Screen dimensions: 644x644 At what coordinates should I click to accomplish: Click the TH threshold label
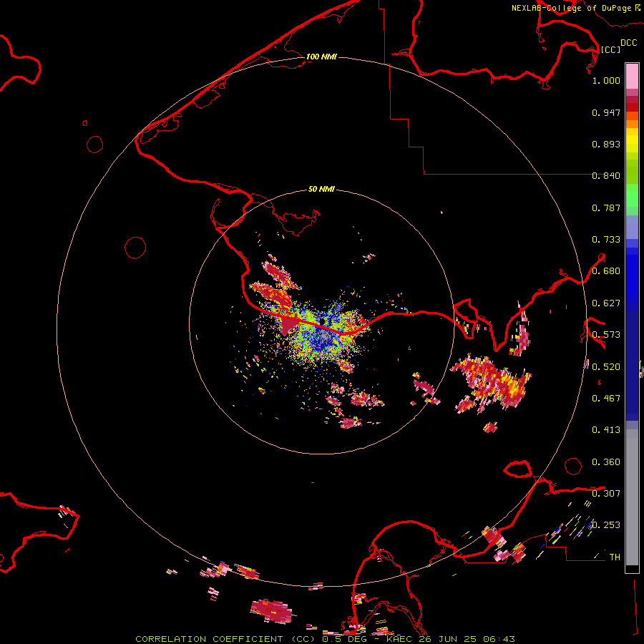click(615, 557)
